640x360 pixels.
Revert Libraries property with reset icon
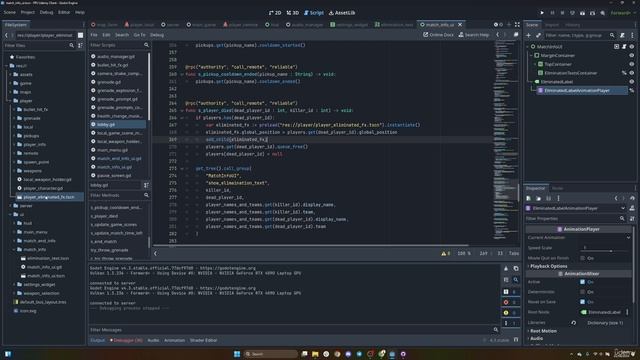(x=573, y=323)
